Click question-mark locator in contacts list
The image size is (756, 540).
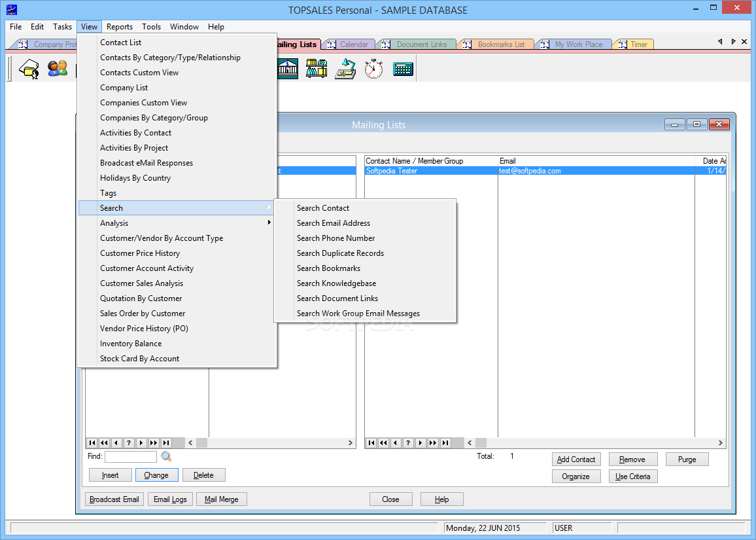click(408, 442)
